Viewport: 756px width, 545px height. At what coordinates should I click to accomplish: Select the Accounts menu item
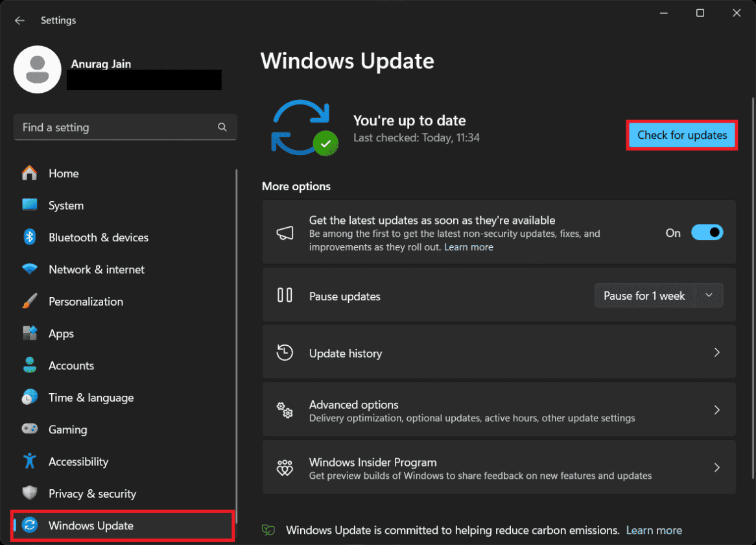coord(71,365)
